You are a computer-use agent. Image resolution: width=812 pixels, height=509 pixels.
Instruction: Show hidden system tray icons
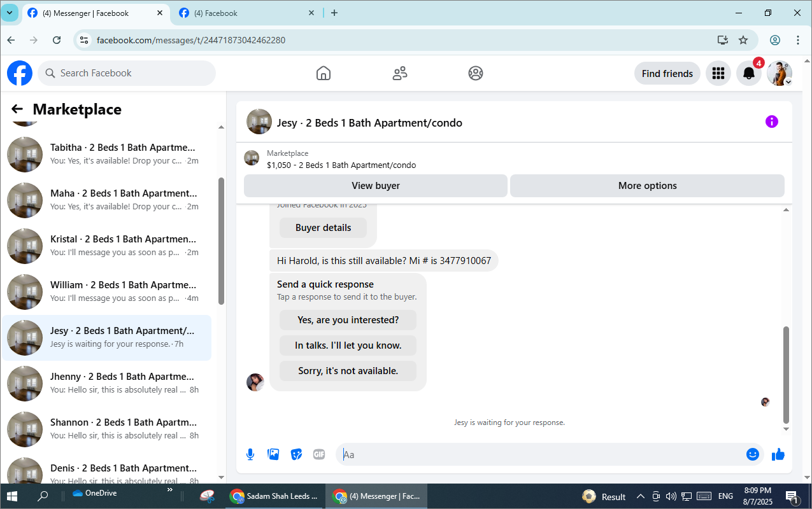(640, 496)
